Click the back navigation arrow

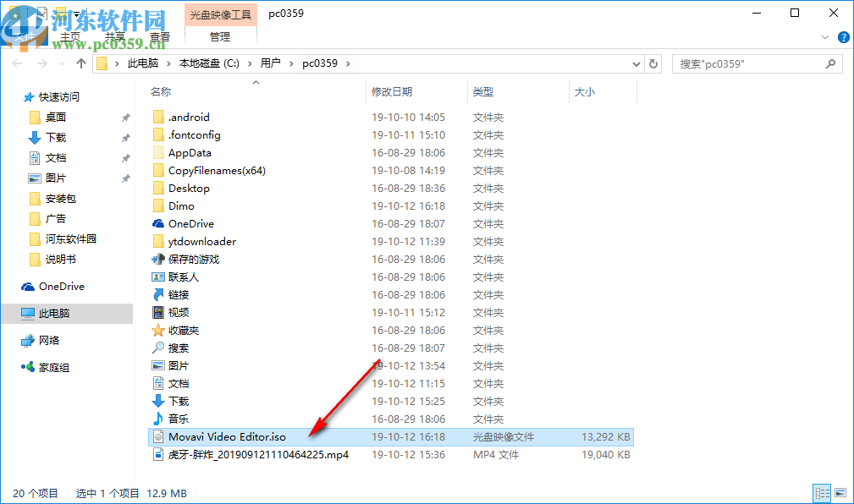17,63
